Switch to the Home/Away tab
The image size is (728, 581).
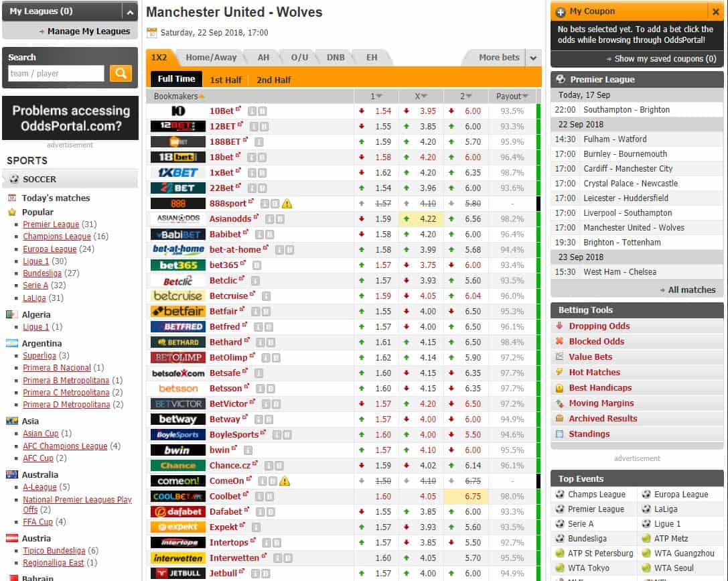(211, 58)
